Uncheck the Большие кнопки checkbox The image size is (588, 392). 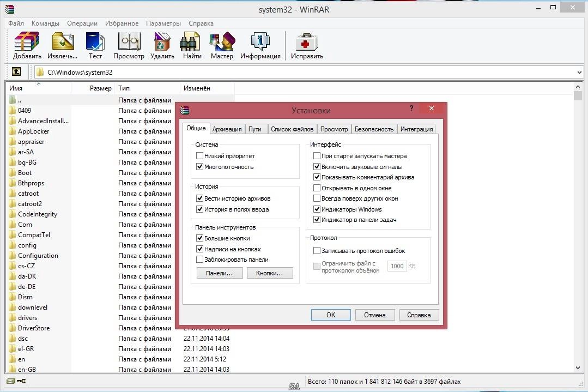199,238
